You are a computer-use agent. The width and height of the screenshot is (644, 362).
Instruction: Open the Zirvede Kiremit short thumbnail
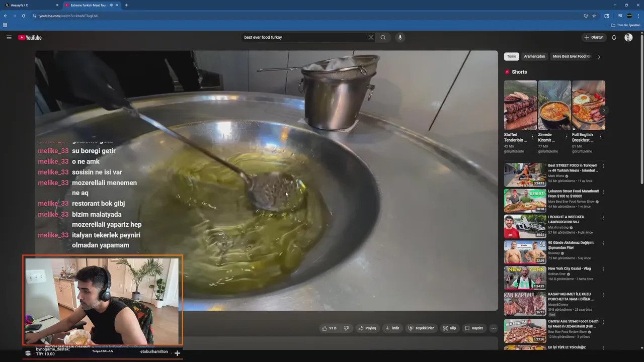point(554,105)
